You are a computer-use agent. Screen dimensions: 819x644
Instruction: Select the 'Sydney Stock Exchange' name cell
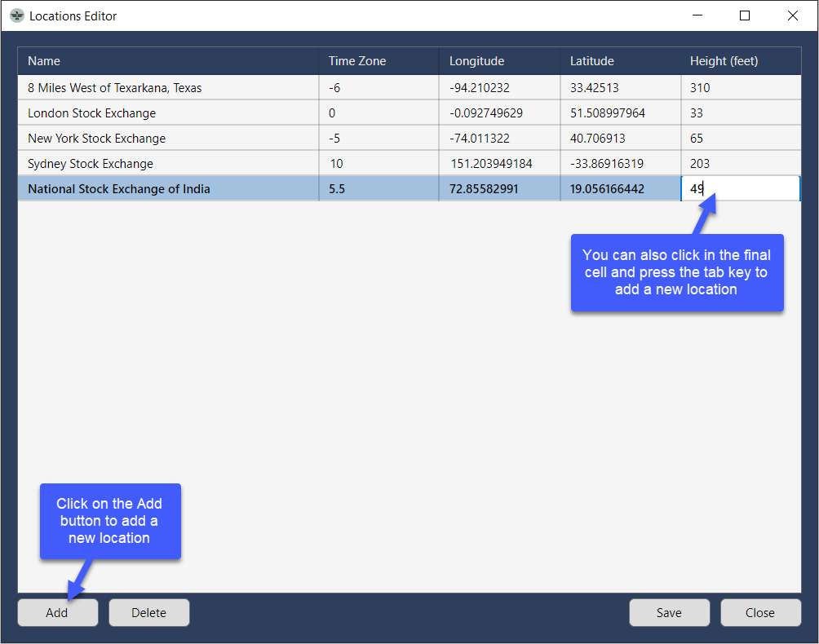(168, 163)
